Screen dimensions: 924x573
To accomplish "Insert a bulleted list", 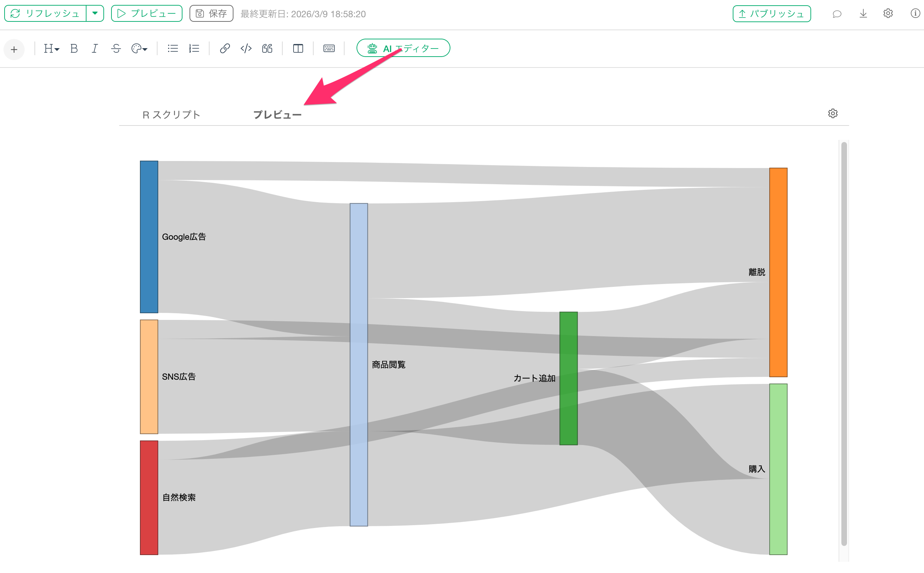I will [x=173, y=49].
